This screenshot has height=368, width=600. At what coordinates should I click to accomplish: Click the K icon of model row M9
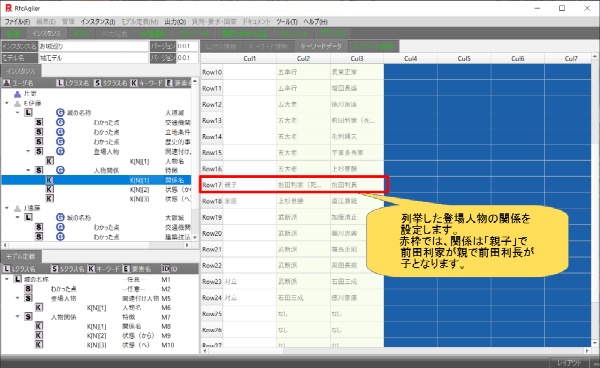coord(39,335)
